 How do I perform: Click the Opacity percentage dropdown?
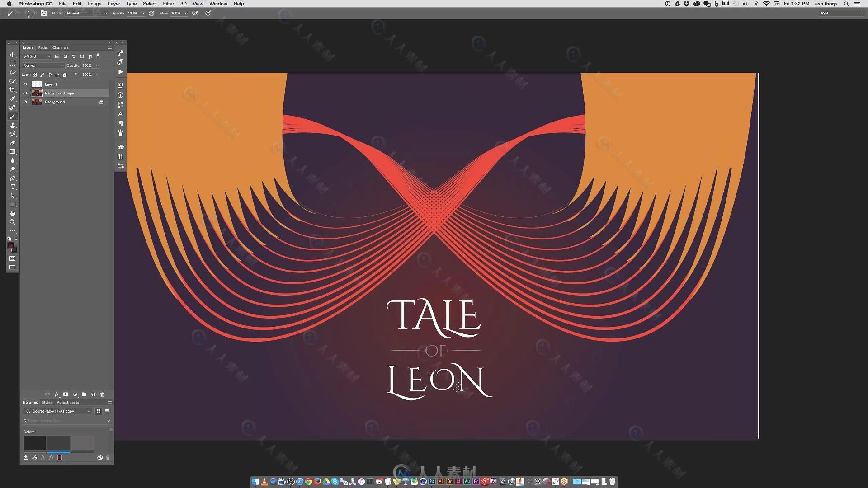pos(97,65)
